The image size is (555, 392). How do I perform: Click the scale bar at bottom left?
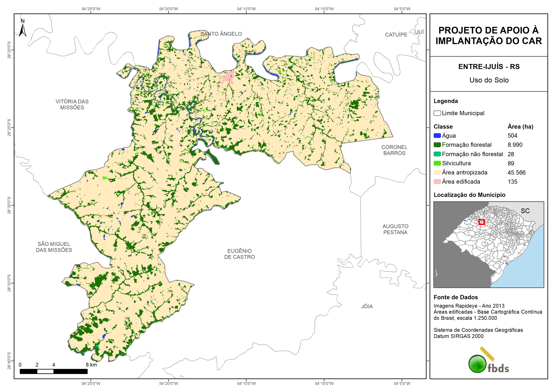(53, 371)
